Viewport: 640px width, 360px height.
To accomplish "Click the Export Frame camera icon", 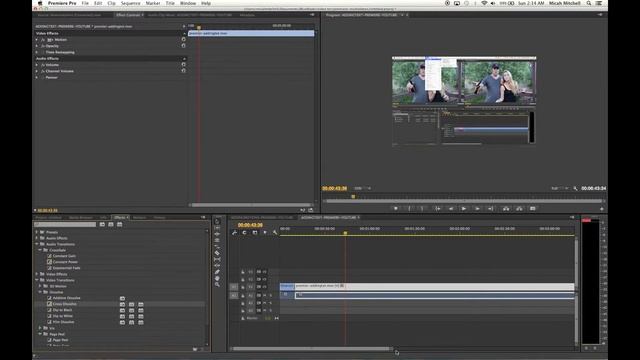I will (533, 209).
